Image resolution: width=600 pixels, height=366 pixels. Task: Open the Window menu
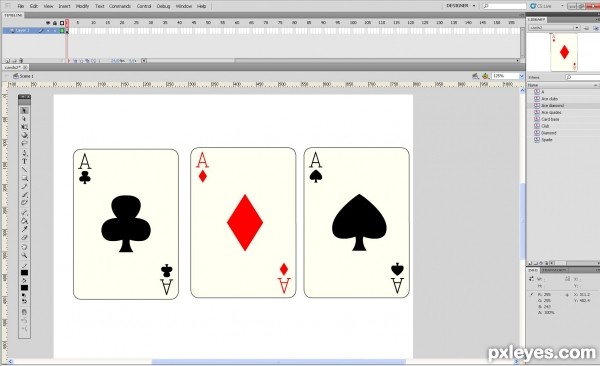pos(184,6)
